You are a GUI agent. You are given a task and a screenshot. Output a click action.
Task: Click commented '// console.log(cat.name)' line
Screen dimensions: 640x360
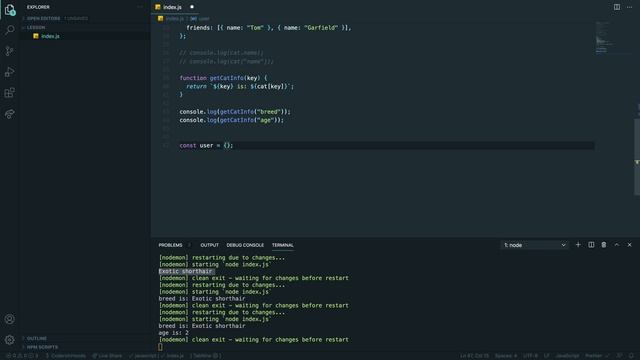click(x=221, y=53)
